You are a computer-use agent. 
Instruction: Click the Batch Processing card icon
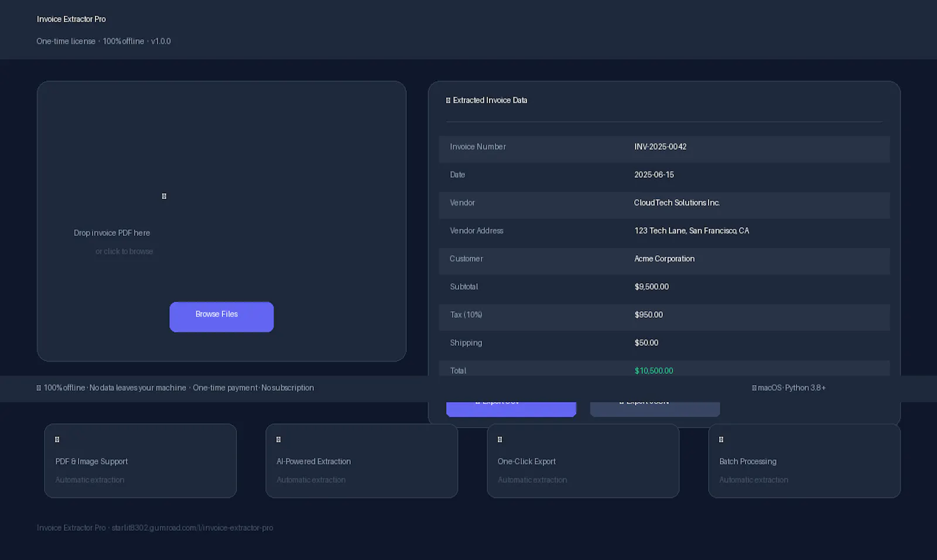point(721,439)
